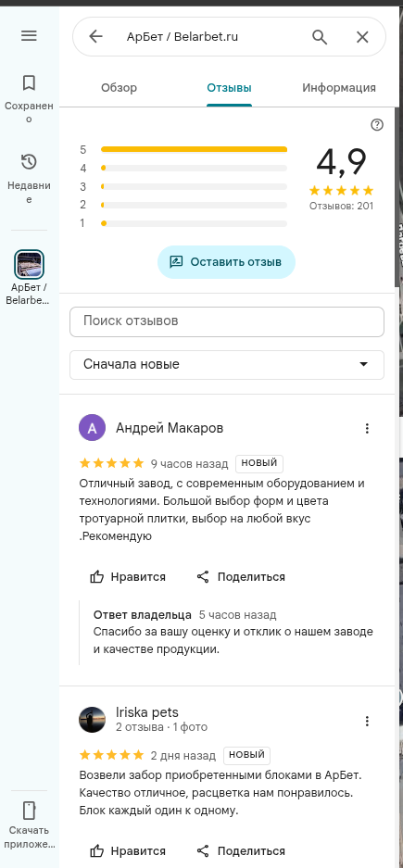Switch to the Информация tab

pos(339,87)
